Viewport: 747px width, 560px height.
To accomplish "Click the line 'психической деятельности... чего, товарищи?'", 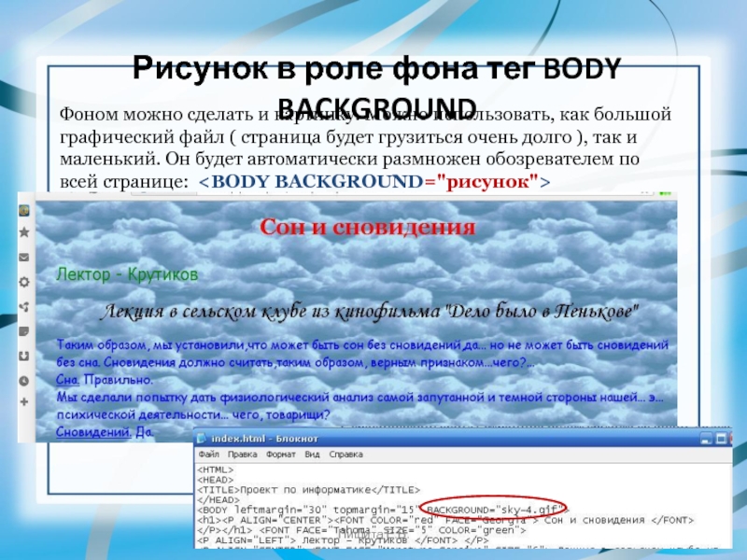I will point(193,414).
